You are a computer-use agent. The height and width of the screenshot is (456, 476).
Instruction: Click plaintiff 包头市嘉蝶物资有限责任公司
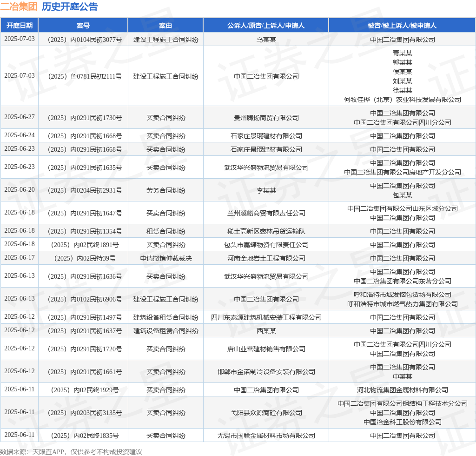click(266, 245)
